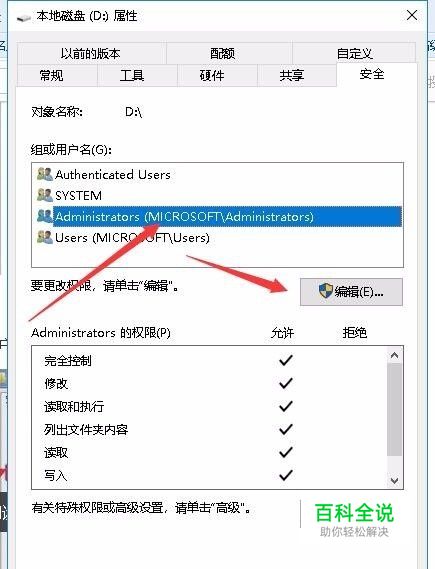
Task: Click the Authenticated Users group icon
Action: click(45, 174)
